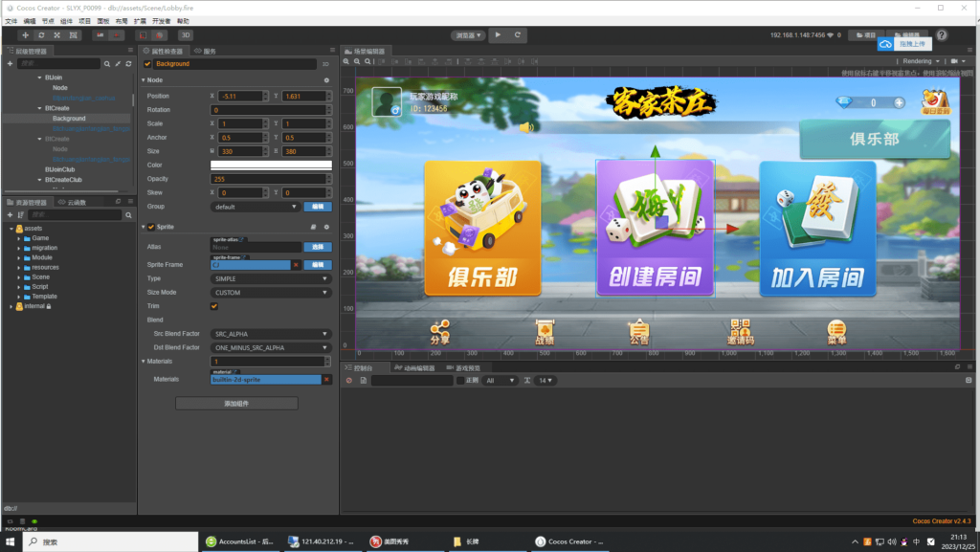Select the Scale tool in the toolbar

56,34
